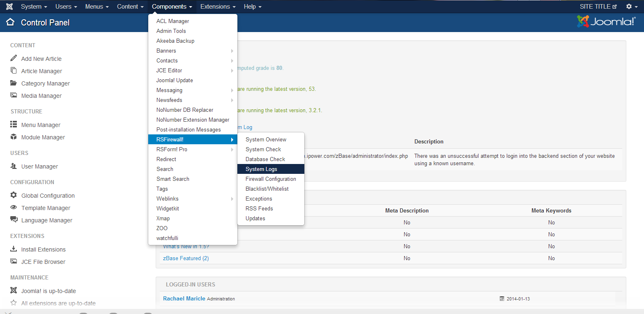Open the System dropdown menu
The width and height of the screenshot is (644, 314).
pos(34,7)
